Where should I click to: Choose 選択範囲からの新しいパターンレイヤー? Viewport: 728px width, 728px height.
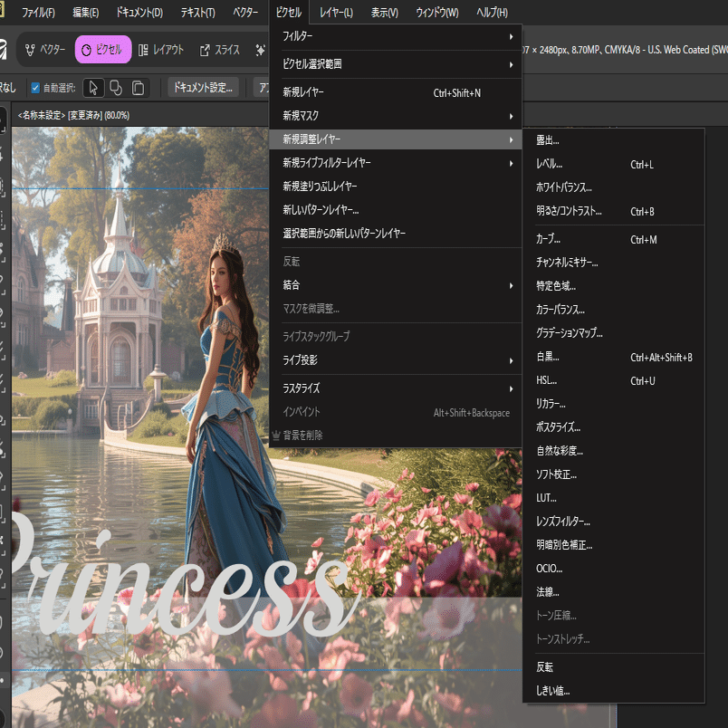tap(396, 234)
